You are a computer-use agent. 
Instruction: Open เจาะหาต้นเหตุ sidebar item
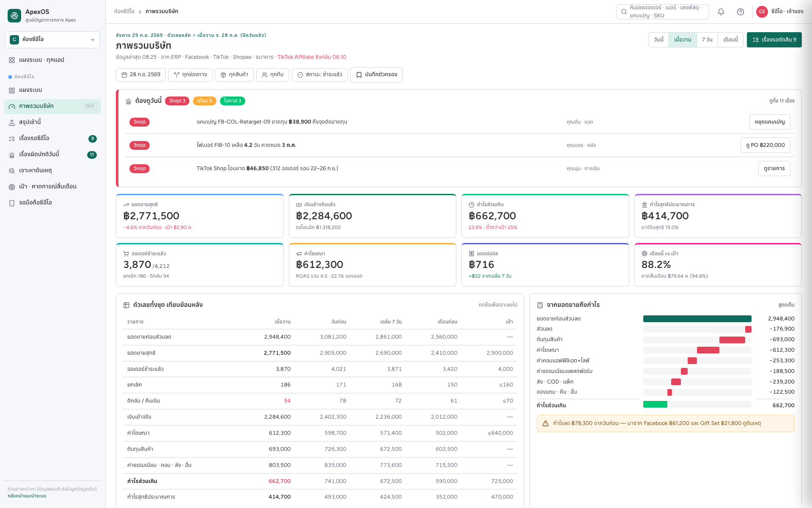52,171
